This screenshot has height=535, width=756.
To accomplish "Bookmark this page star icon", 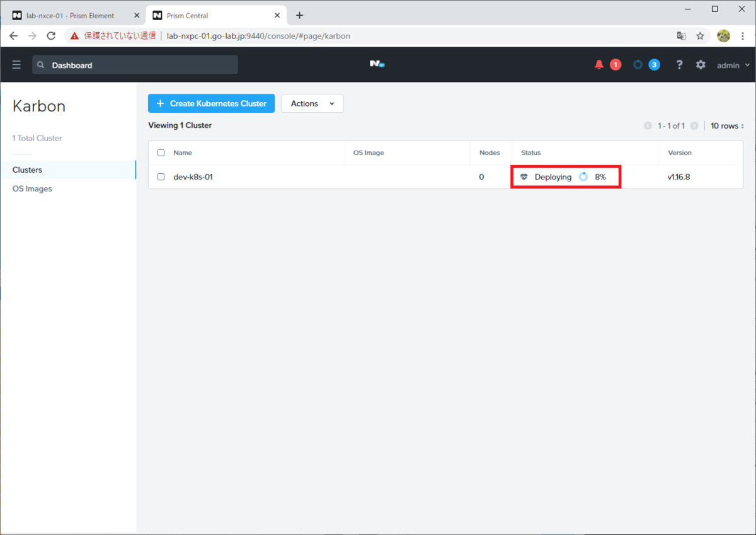I will click(x=700, y=36).
